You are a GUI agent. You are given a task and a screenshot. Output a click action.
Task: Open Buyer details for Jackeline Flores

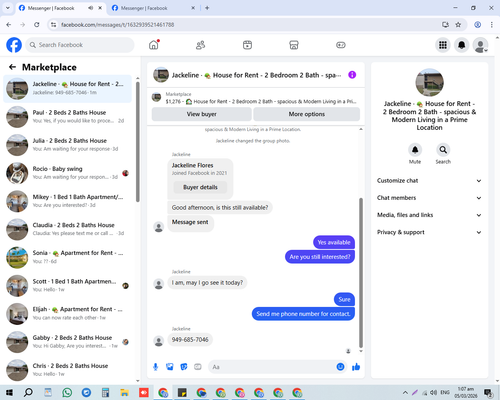pyautogui.click(x=200, y=187)
